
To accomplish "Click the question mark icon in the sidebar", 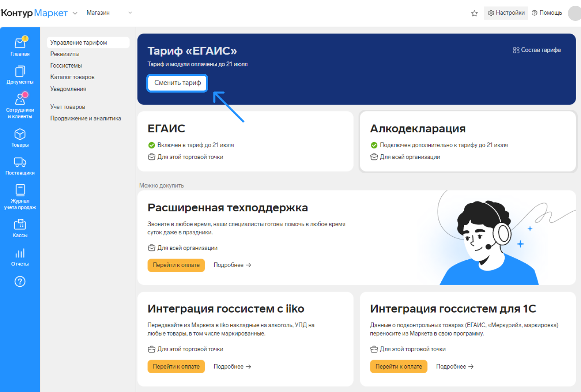I will [x=20, y=281].
